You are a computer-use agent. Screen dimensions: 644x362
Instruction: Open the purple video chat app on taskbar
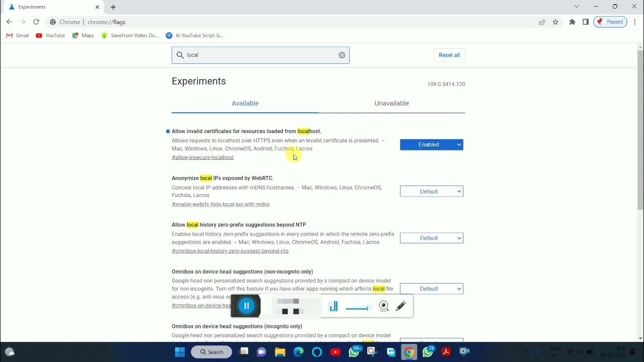pos(262,352)
